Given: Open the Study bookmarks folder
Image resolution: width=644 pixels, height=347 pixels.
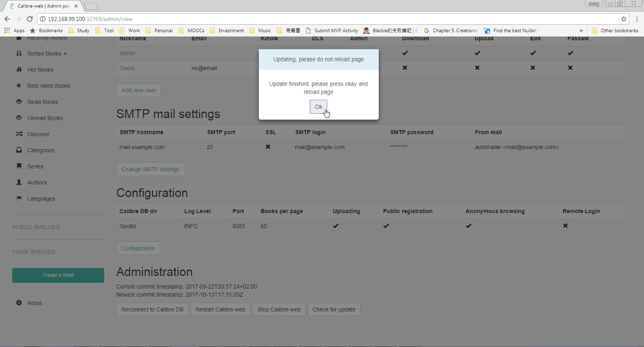Looking at the screenshot, I should 79,30.
